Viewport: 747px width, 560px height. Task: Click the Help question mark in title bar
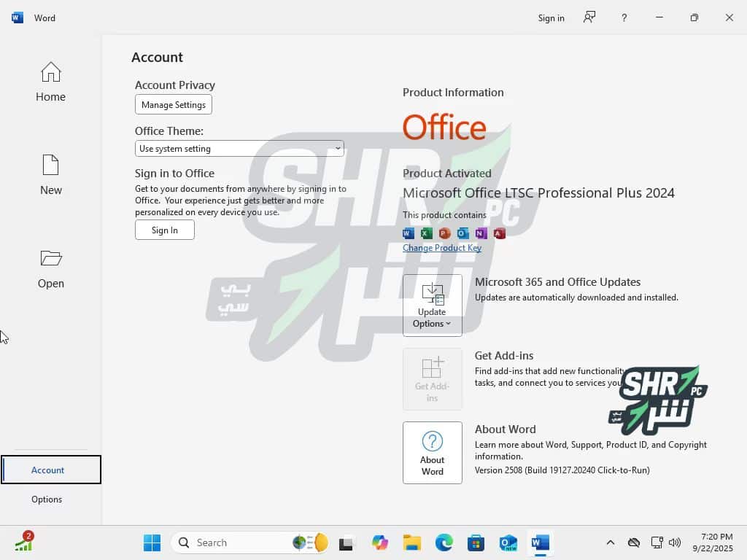(624, 17)
